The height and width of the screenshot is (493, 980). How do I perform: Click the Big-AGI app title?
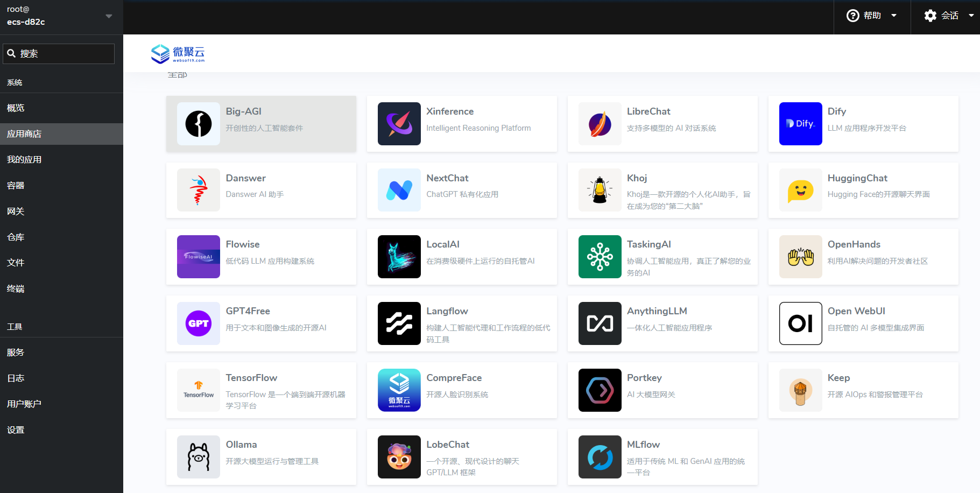coord(243,111)
